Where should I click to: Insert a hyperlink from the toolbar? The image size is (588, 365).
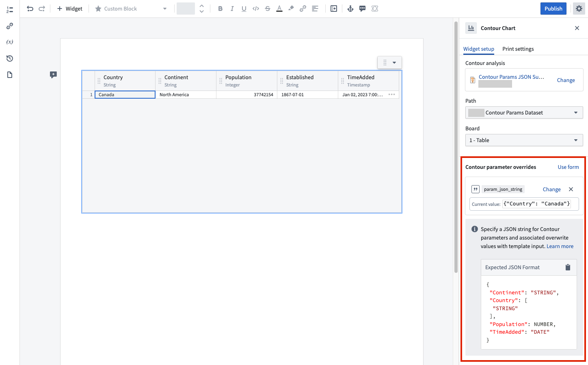pos(303,9)
